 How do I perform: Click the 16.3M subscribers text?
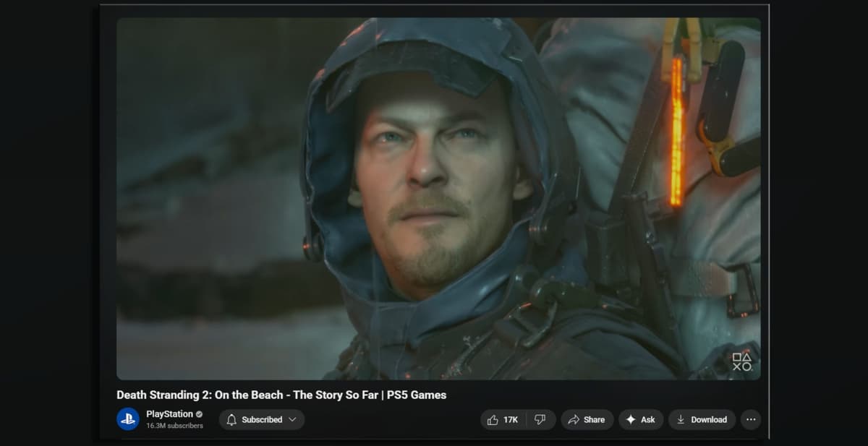(174, 426)
